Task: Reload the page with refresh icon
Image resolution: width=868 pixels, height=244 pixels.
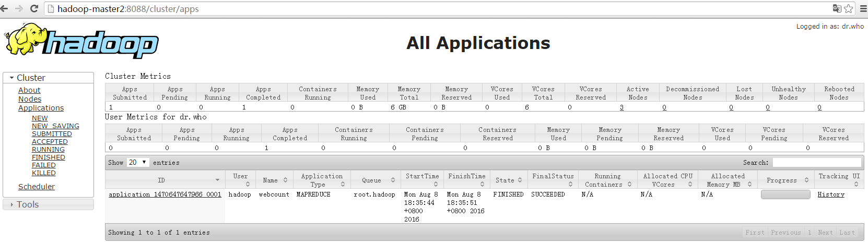Action: 34,9
